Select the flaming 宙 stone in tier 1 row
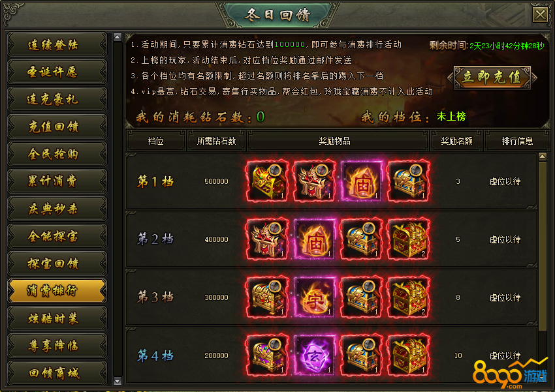Screen dimensions: 555x392 [361, 181]
